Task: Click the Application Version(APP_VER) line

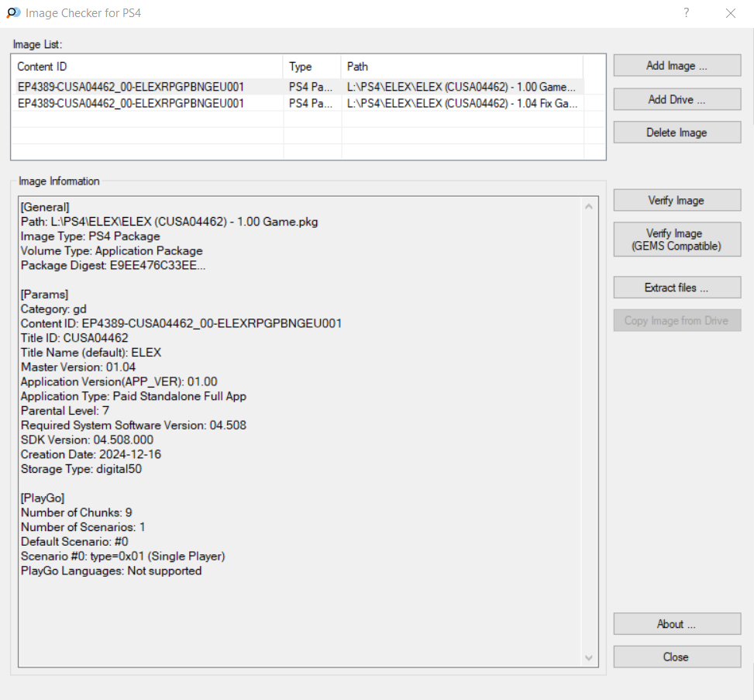Action: pos(119,381)
